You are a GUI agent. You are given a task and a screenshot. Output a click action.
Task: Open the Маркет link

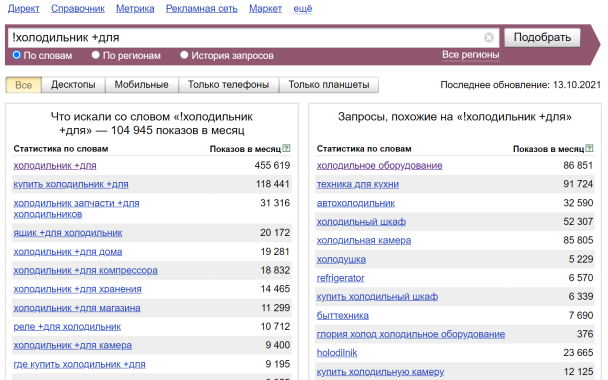click(x=266, y=9)
